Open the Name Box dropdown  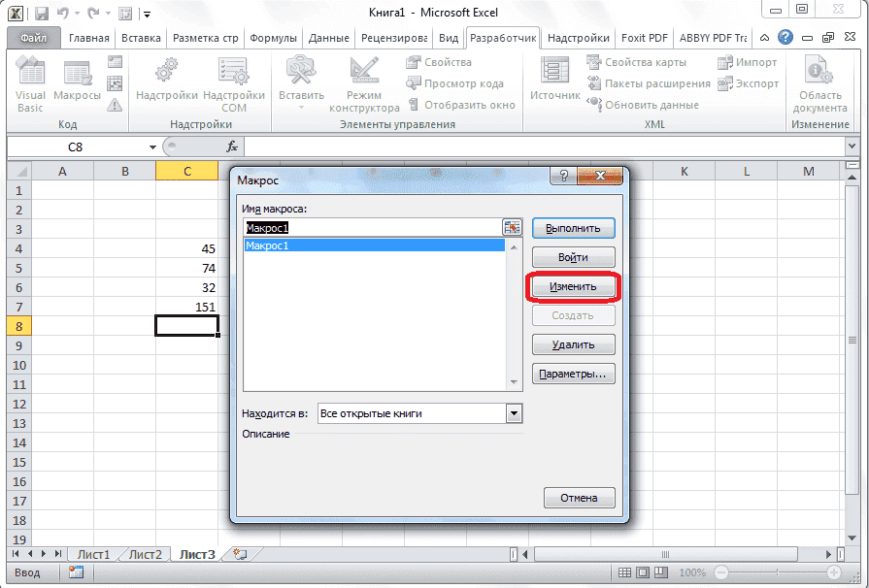(x=151, y=147)
